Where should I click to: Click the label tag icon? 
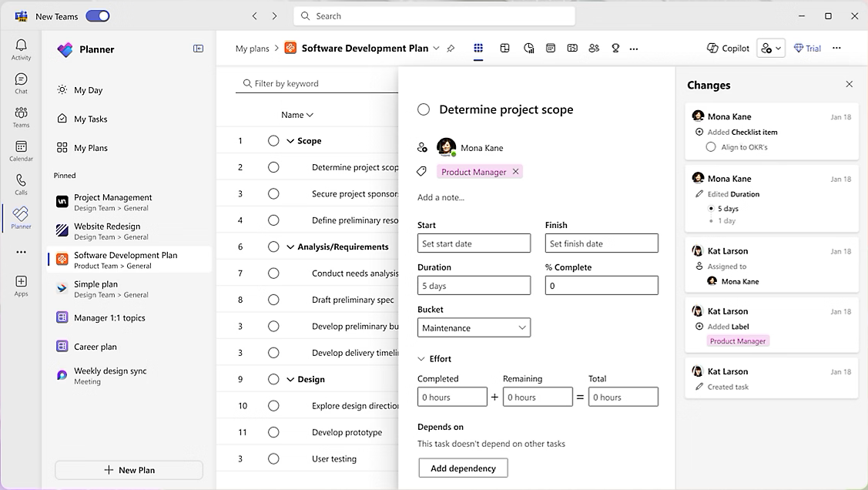click(422, 172)
